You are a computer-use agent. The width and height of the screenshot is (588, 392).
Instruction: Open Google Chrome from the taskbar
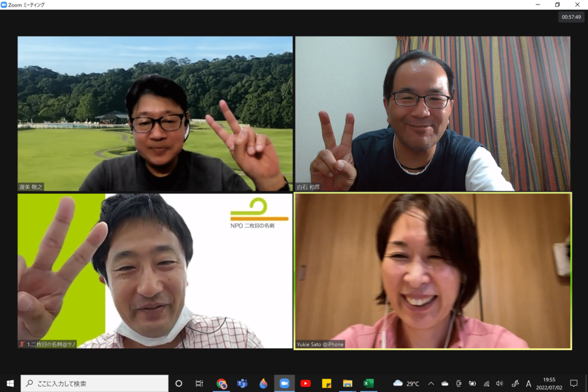click(x=221, y=384)
